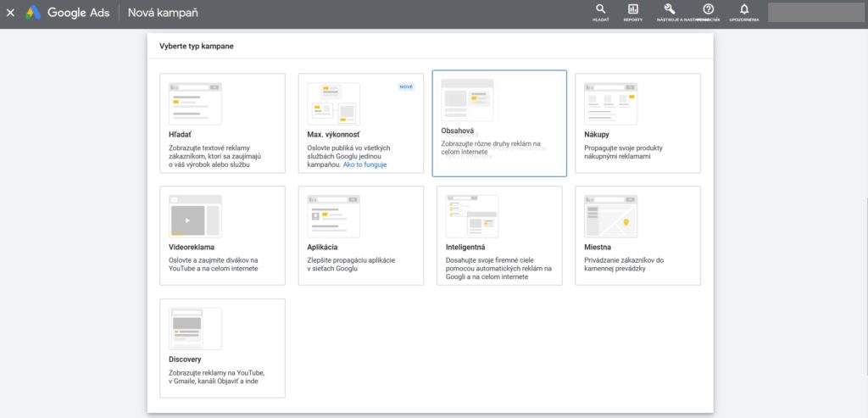Choose the 'Miestna' campaign title
The image size is (868, 418).
[598, 247]
